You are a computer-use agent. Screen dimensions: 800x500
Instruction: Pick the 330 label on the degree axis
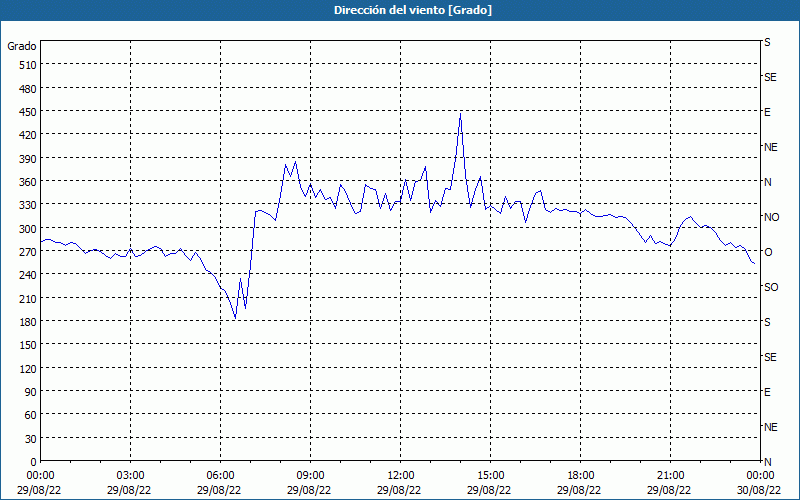point(28,205)
